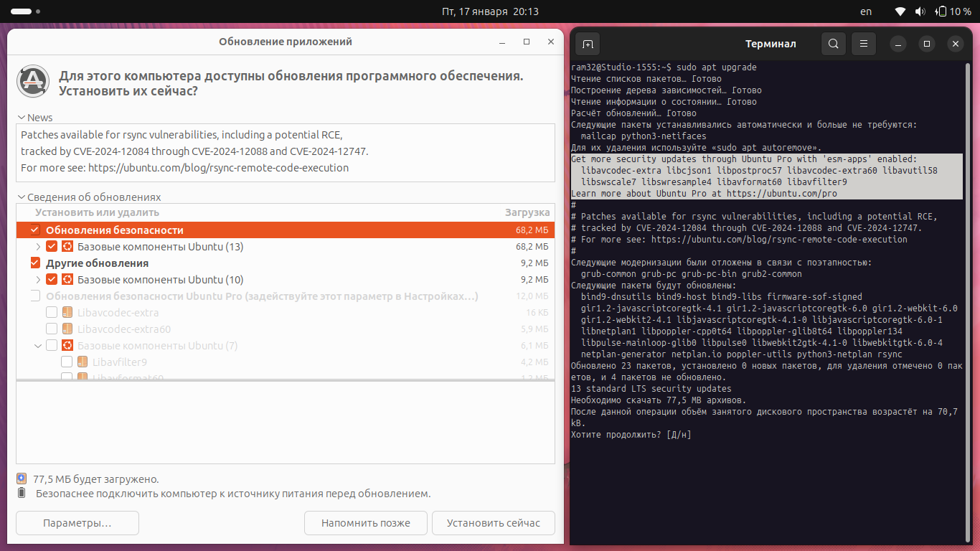Uncheck the Другие обновления checkbox
Viewport: 980px width, 551px height.
pyautogui.click(x=35, y=263)
